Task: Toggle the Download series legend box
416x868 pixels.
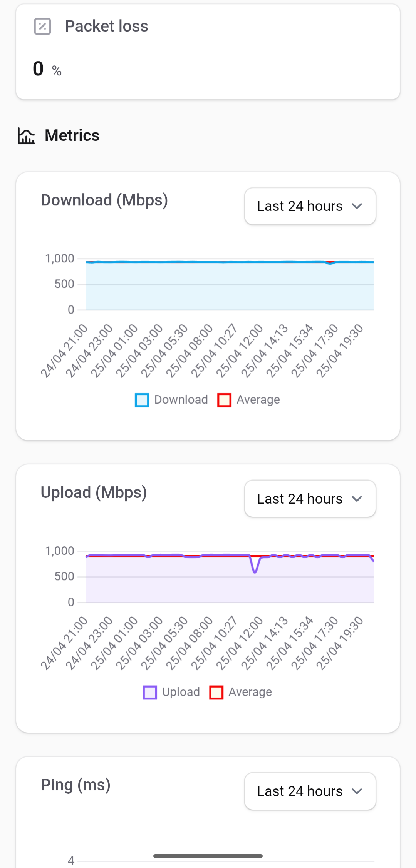Action: (x=142, y=400)
